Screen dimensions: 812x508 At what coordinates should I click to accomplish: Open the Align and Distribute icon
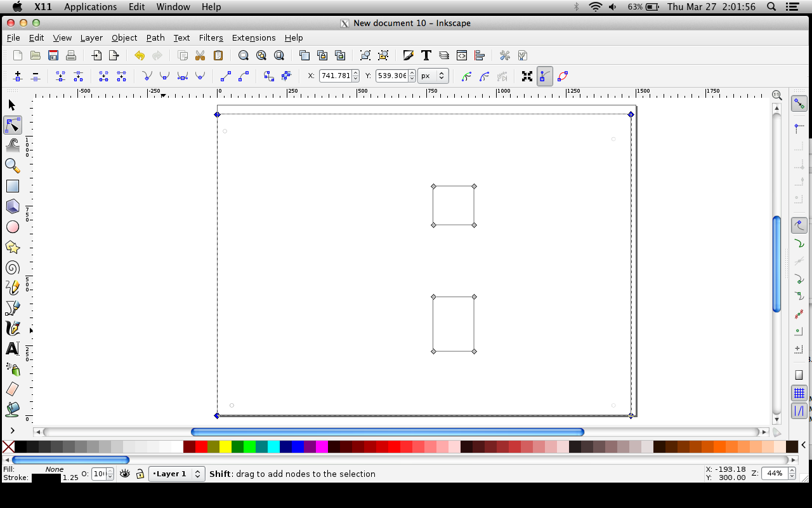[x=480, y=55]
